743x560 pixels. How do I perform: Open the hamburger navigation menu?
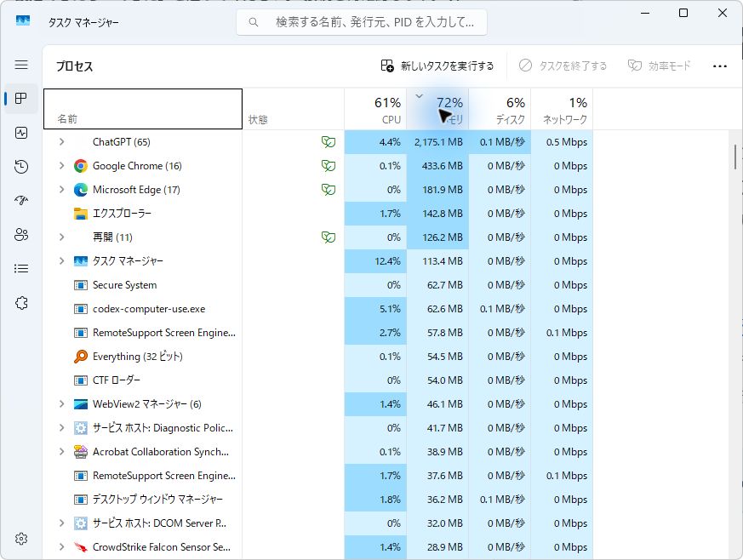click(x=21, y=65)
